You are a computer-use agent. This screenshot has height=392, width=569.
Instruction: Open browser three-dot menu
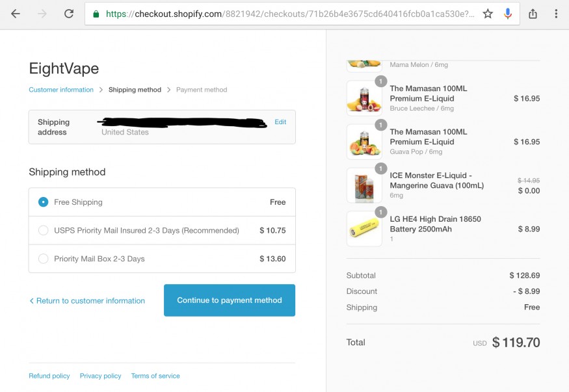coord(556,14)
